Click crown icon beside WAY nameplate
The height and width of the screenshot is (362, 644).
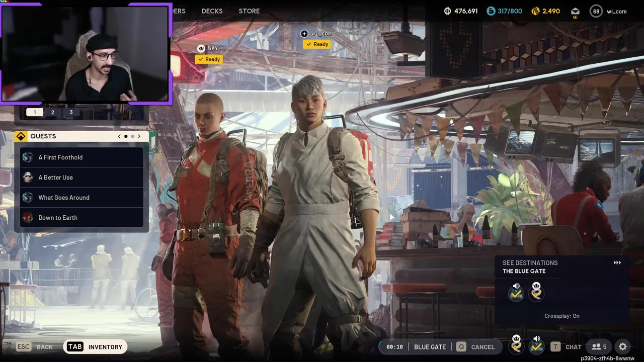(201, 48)
